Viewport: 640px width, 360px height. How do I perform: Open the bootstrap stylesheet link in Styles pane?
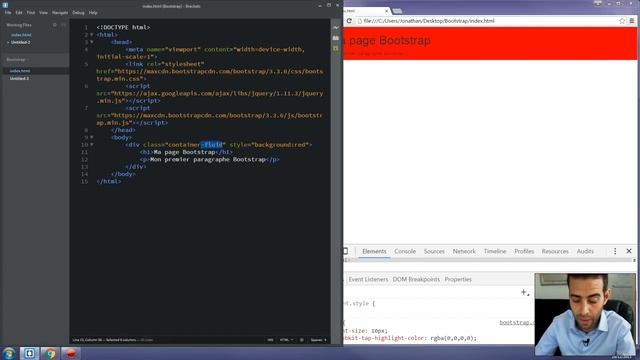[517, 322]
